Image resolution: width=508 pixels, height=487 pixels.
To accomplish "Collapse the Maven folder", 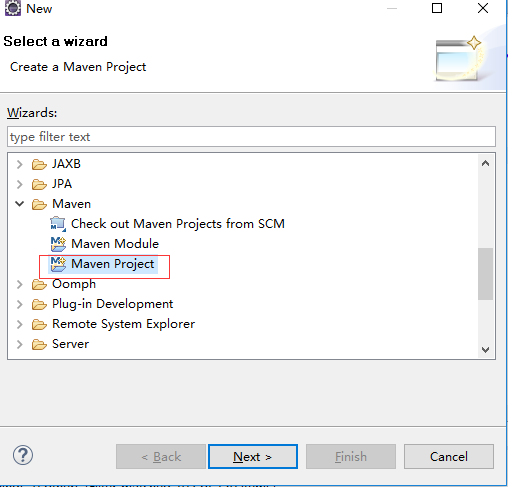I will (20, 204).
